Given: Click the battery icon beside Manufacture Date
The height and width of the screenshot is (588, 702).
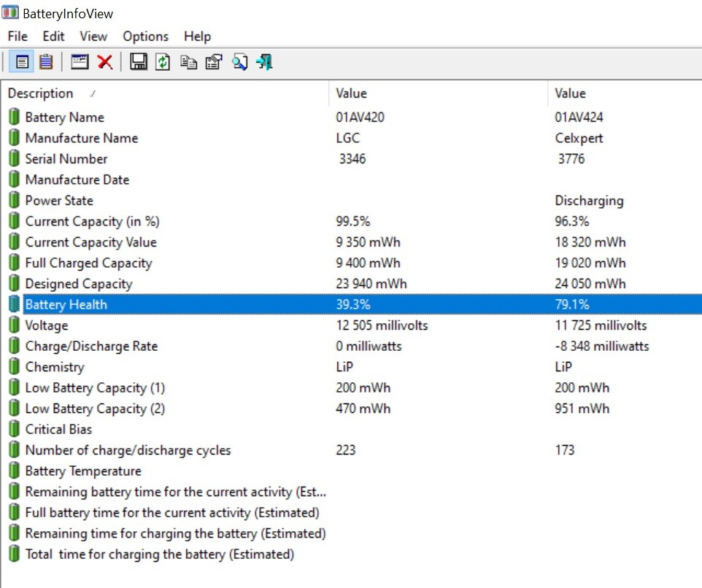Looking at the screenshot, I should tap(15, 179).
